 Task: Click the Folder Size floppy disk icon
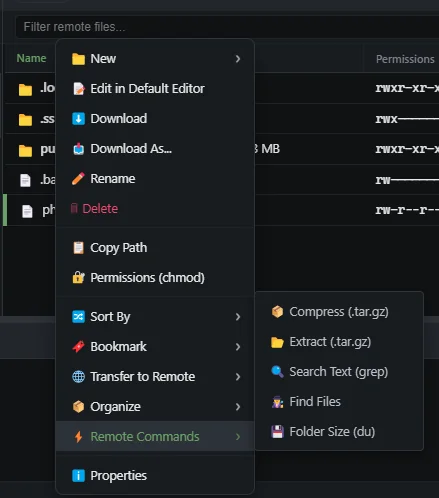coord(277,432)
